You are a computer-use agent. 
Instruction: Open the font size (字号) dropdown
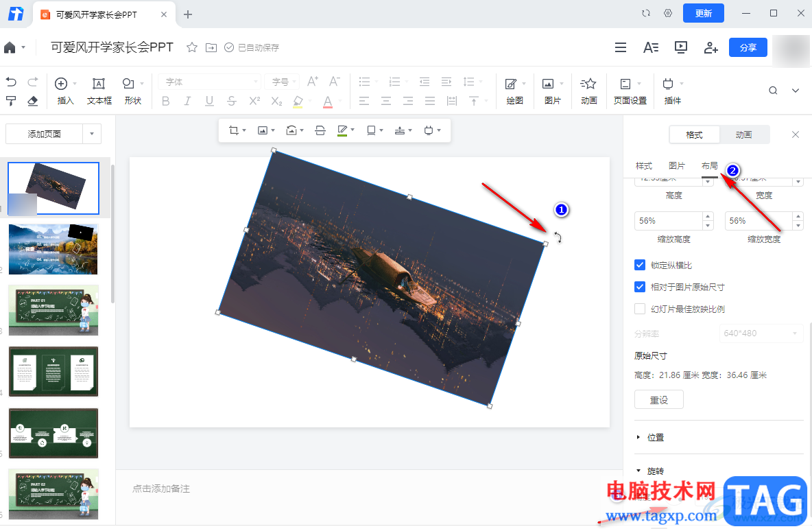(283, 82)
